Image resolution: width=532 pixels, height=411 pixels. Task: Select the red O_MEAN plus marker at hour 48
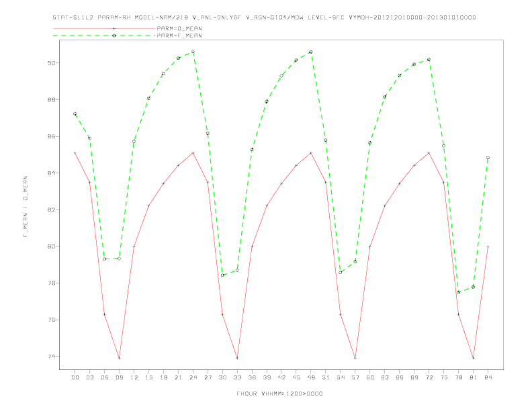click(x=311, y=153)
